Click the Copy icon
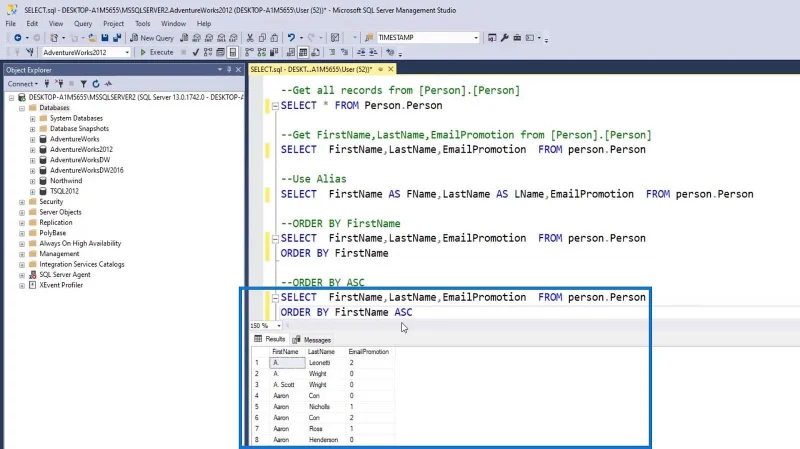800x449 pixels. [262, 38]
